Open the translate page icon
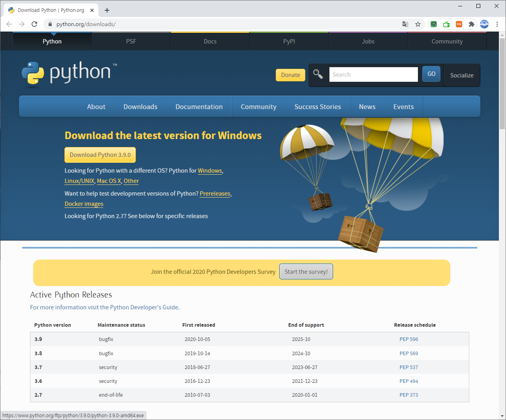506x420 pixels. click(405, 24)
